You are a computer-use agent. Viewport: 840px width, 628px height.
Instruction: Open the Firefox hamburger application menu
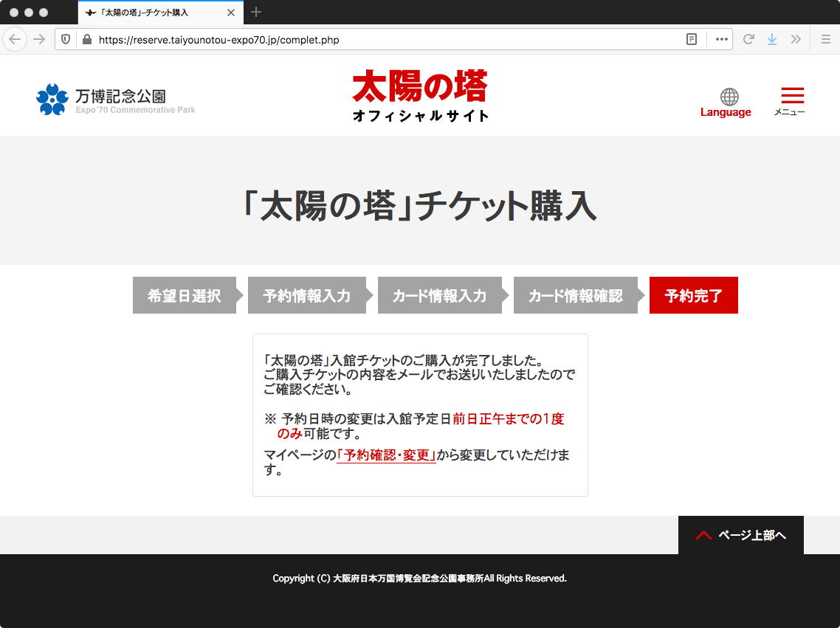click(825, 39)
